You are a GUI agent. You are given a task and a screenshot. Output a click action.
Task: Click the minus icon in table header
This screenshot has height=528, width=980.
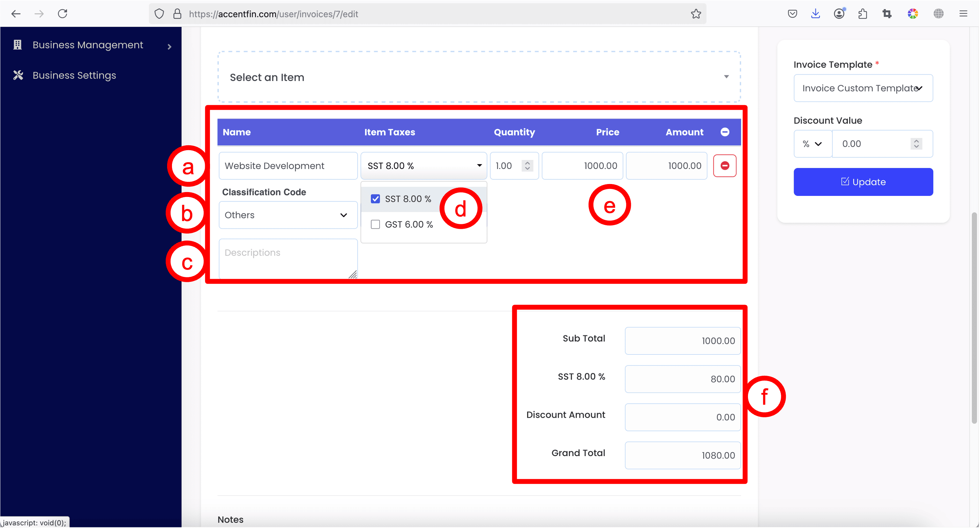tap(725, 132)
